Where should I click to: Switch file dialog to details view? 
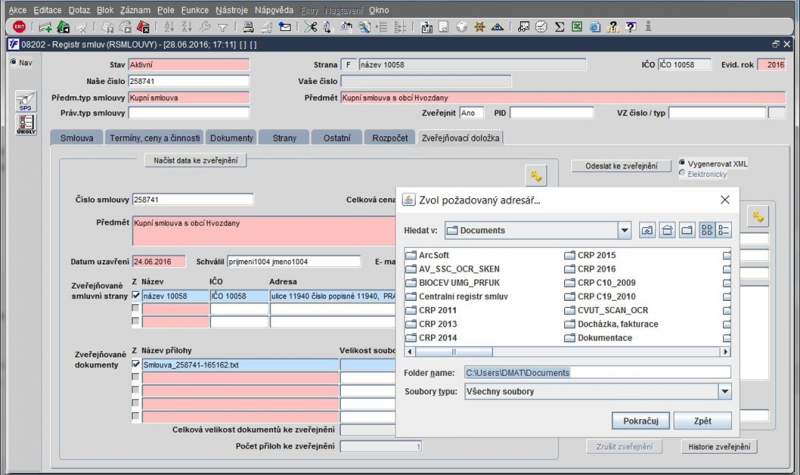pos(725,230)
